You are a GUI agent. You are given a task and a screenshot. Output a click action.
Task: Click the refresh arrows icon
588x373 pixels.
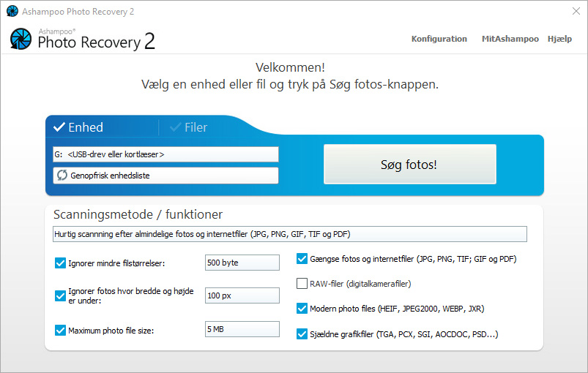pos(62,176)
